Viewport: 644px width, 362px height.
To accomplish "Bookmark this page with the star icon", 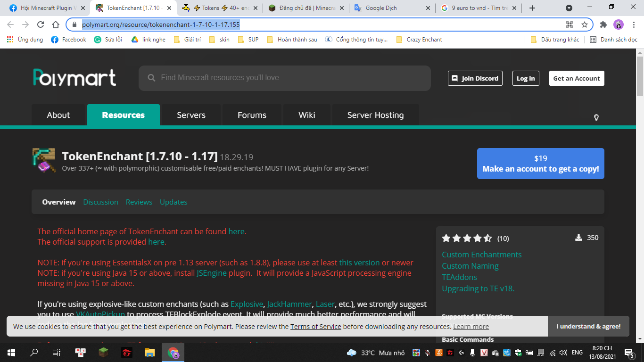I will pyautogui.click(x=585, y=25).
